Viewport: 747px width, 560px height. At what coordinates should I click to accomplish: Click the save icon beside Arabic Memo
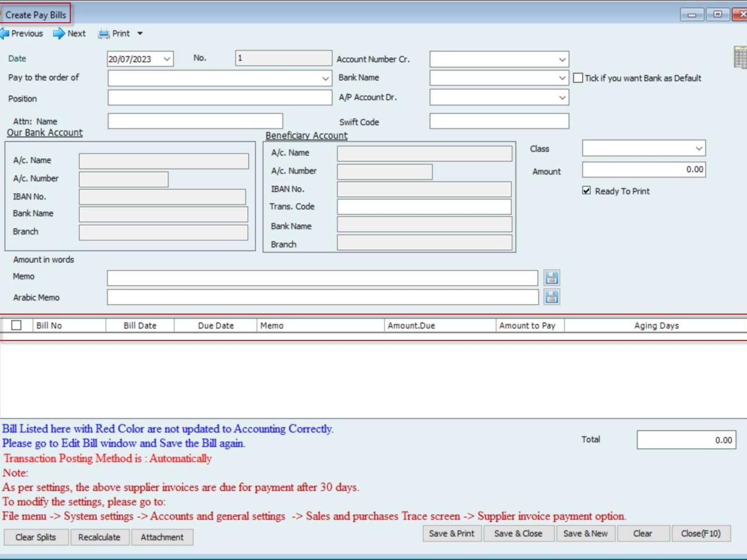tap(551, 297)
